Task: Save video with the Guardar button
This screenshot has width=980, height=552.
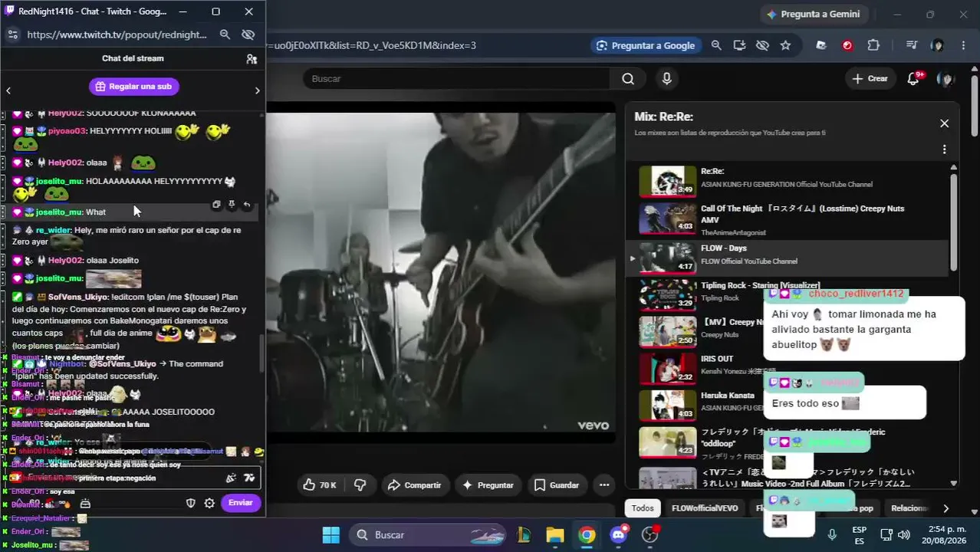Action: [557, 485]
